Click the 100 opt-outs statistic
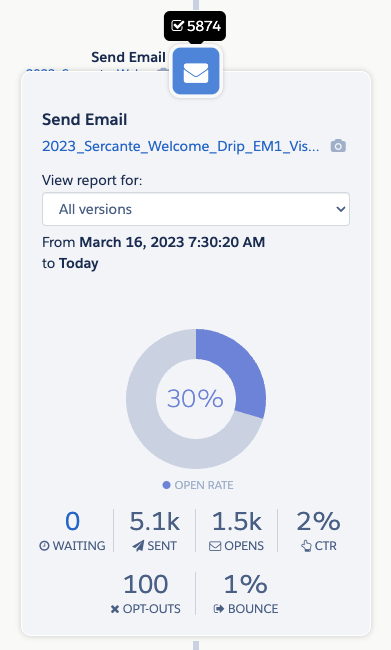Screen dimensions: 391x650 pyautogui.click(x=146, y=585)
